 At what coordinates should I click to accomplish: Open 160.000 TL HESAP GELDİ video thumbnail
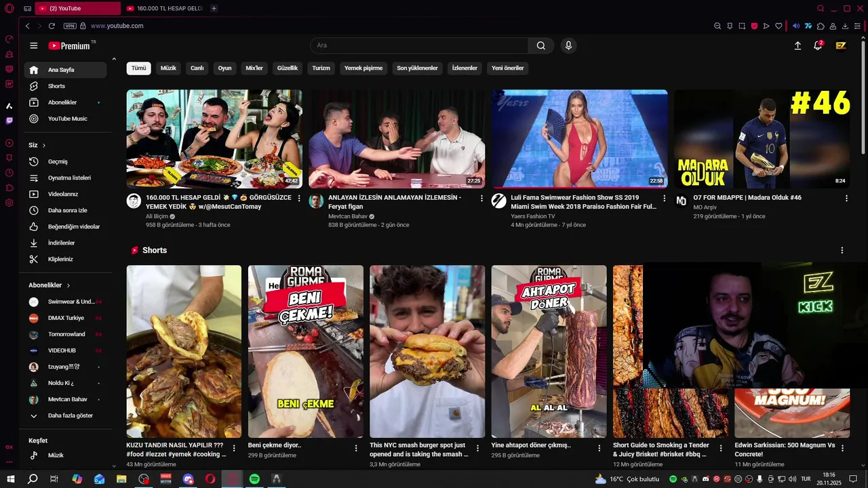click(214, 139)
